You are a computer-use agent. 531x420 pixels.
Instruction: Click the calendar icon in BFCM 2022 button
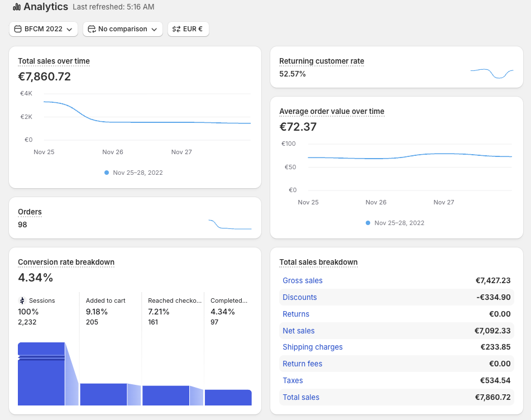pyautogui.click(x=18, y=29)
